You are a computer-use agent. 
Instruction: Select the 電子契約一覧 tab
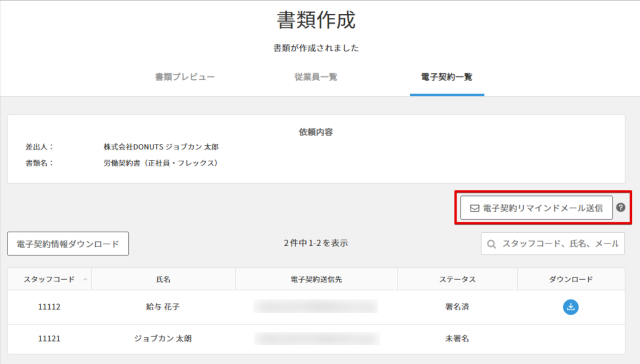(x=446, y=77)
